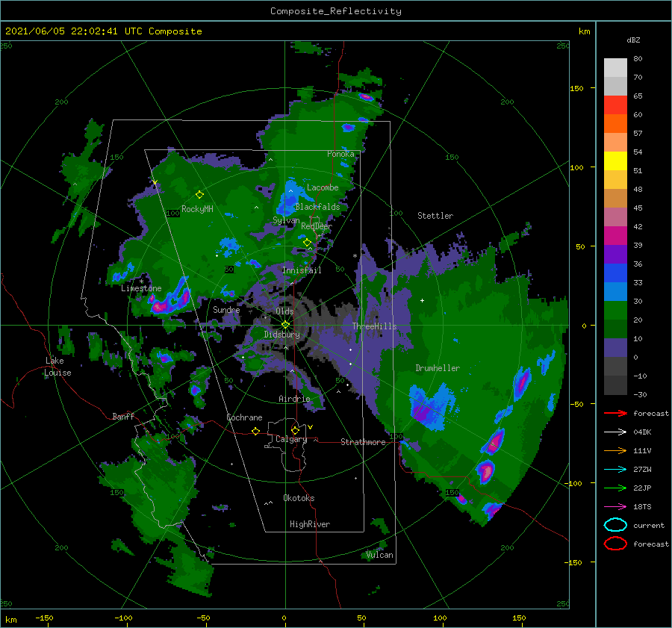This screenshot has height=628, width=672.
Task: Select the 33 dBZ blue color swatch
Action: point(615,291)
